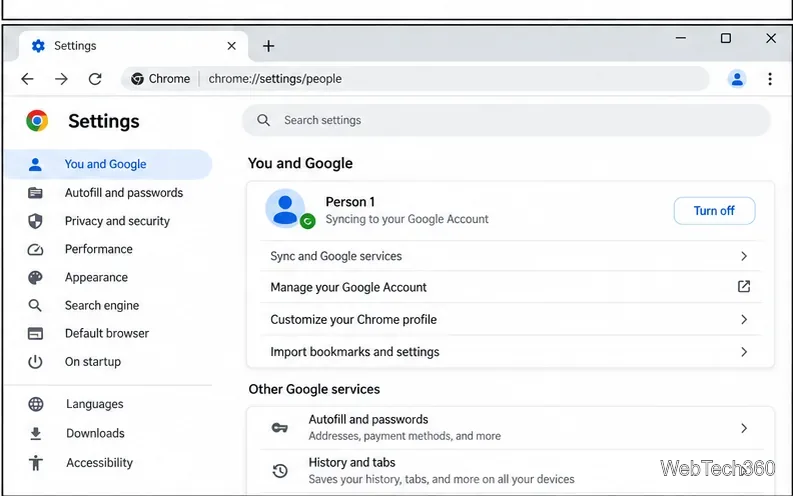Click the 'Other Google services' heading
The image size is (793, 496).
click(x=314, y=389)
